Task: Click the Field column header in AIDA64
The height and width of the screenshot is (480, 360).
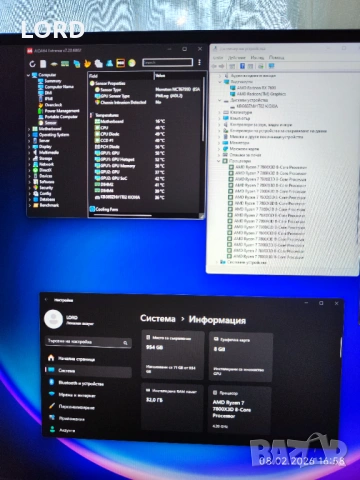Action: [121, 76]
